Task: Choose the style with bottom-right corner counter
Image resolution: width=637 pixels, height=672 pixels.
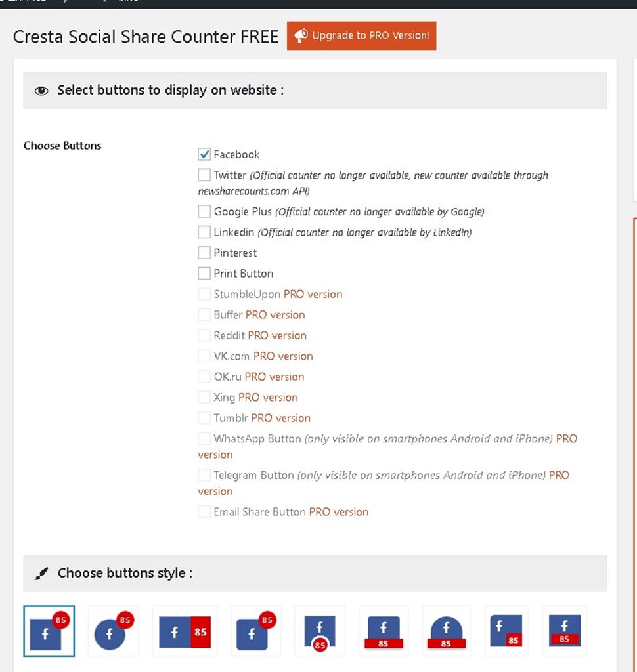Action: point(506,631)
